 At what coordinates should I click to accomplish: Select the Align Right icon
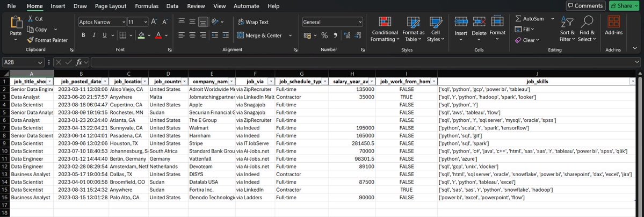click(202, 35)
